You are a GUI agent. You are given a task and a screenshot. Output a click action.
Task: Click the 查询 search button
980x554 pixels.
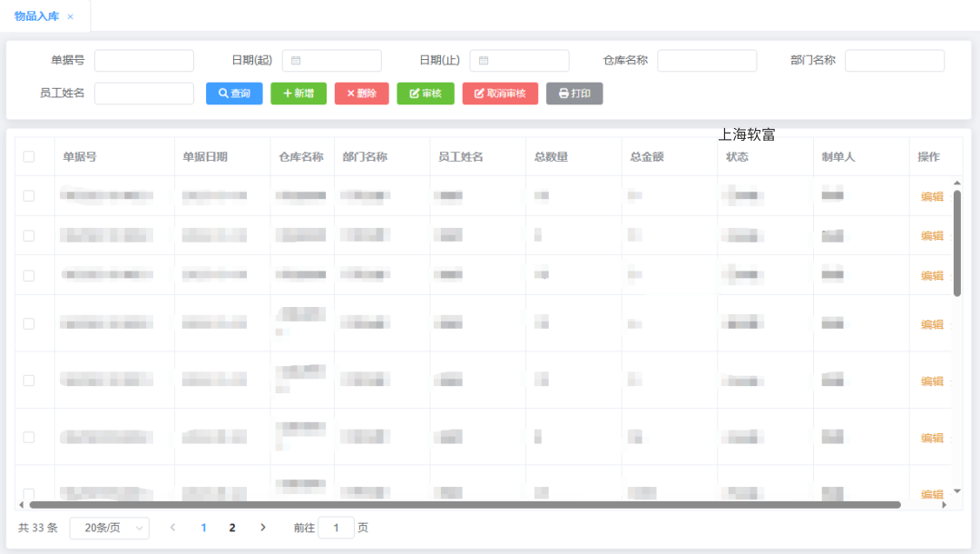234,94
